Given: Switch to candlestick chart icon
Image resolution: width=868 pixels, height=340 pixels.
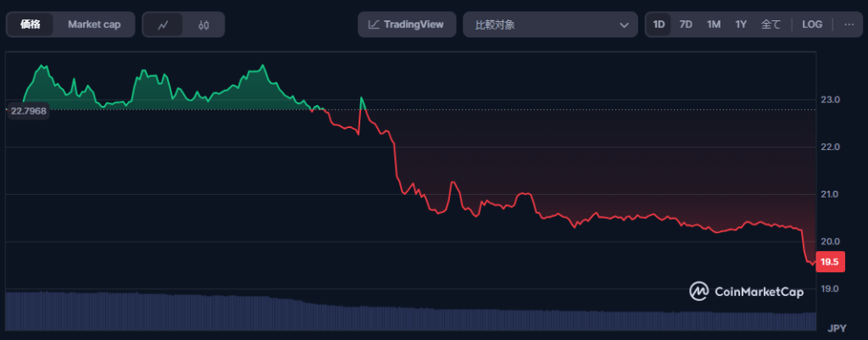Looking at the screenshot, I should (203, 25).
